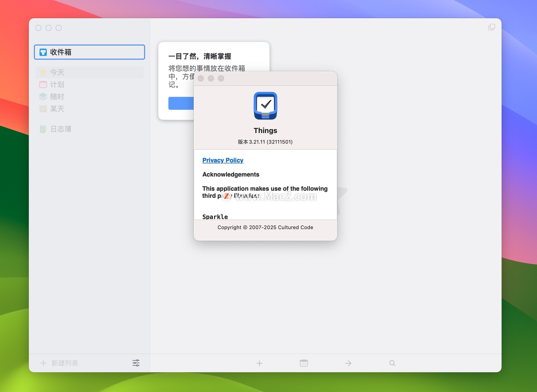Click the 一目了然，清晰掌握 tip heading
This screenshot has height=392, width=537.
200,56
